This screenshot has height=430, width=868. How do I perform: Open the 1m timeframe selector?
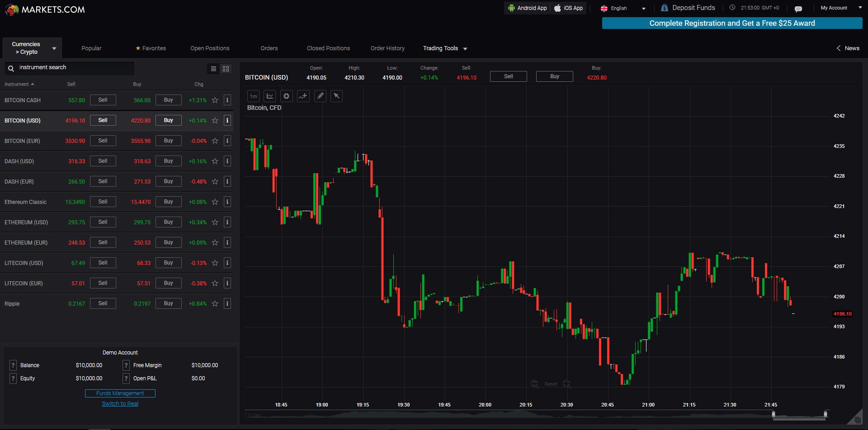(253, 96)
